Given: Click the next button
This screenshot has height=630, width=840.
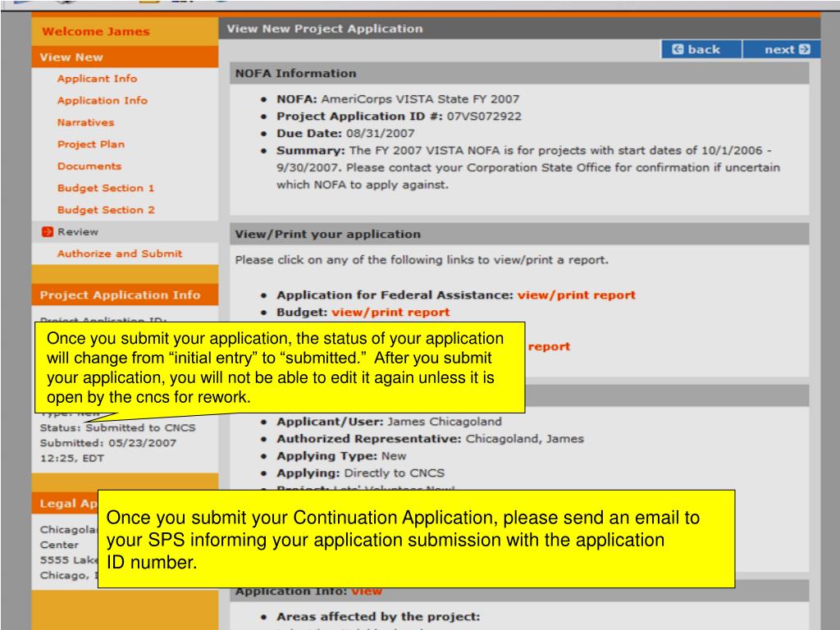Looking at the screenshot, I should click(x=782, y=49).
